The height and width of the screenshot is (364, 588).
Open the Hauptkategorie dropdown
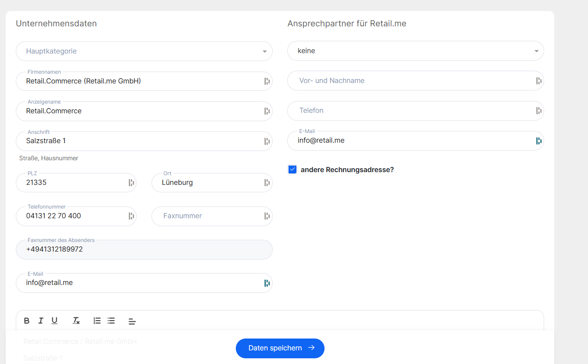tap(144, 51)
